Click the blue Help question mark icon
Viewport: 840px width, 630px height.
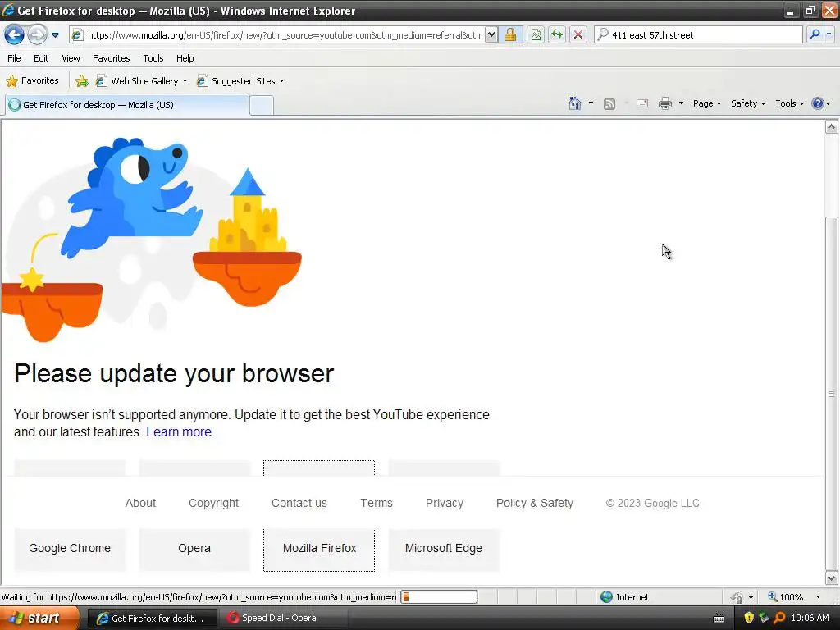coord(818,103)
